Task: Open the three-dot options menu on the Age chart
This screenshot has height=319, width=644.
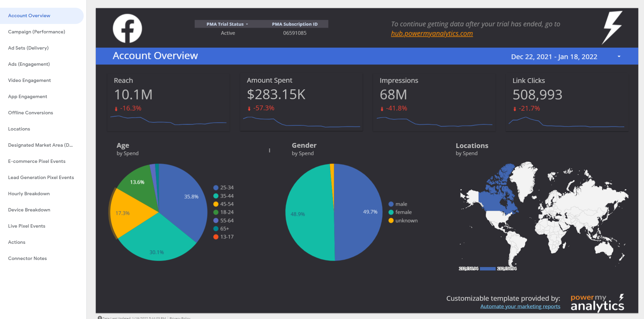Action: (269, 150)
